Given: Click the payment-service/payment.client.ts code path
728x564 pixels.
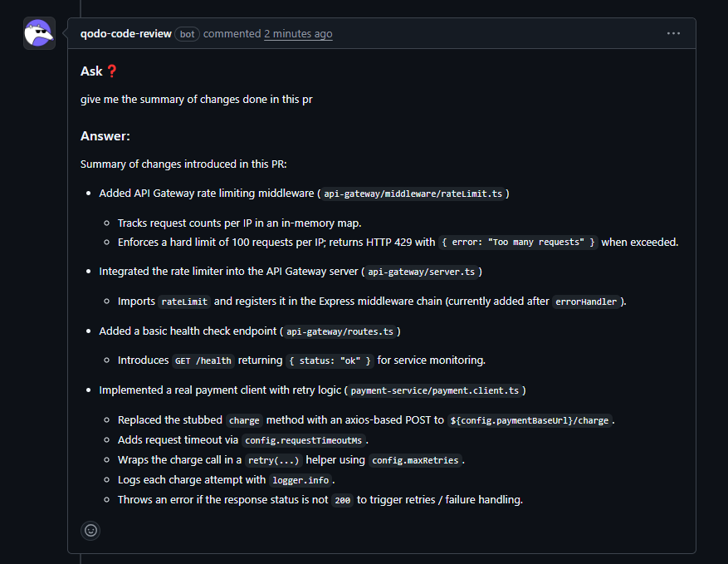Looking at the screenshot, I should 435,390.
